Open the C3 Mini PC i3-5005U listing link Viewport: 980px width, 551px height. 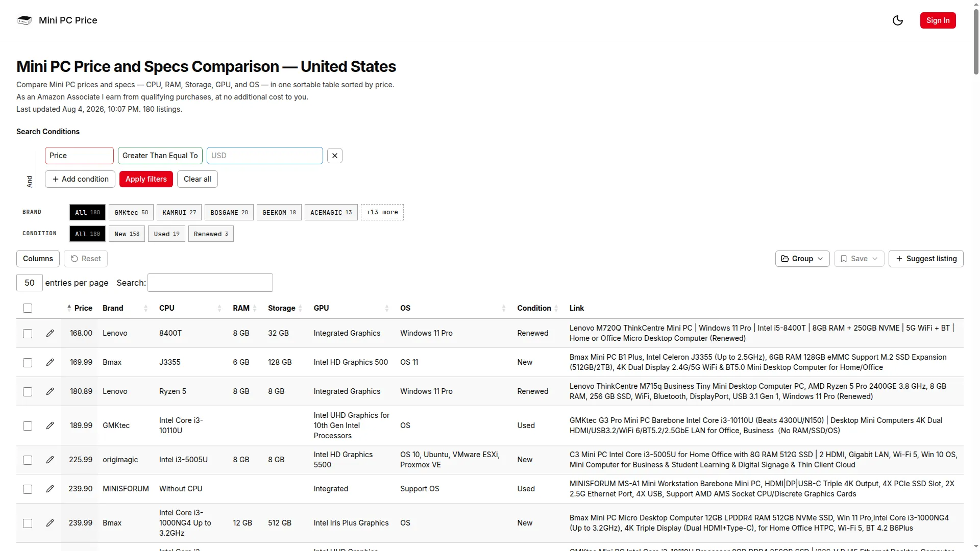click(764, 460)
